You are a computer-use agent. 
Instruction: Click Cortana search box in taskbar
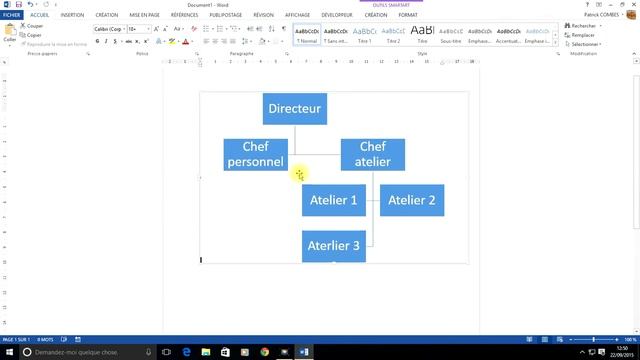pyautogui.click(x=87, y=352)
